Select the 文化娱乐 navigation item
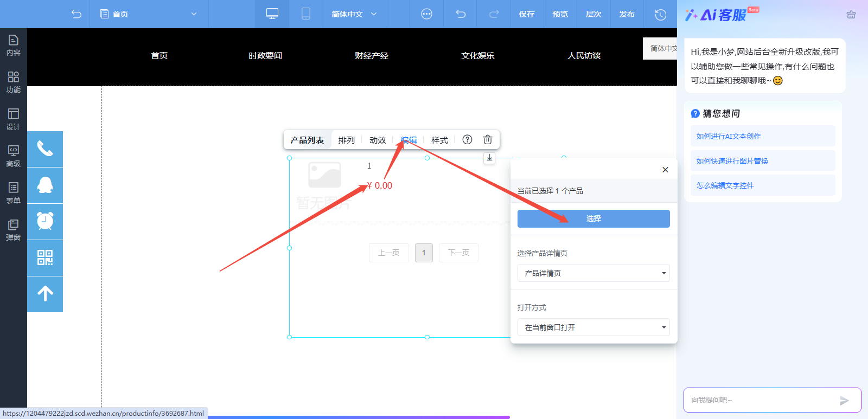 [x=478, y=56]
